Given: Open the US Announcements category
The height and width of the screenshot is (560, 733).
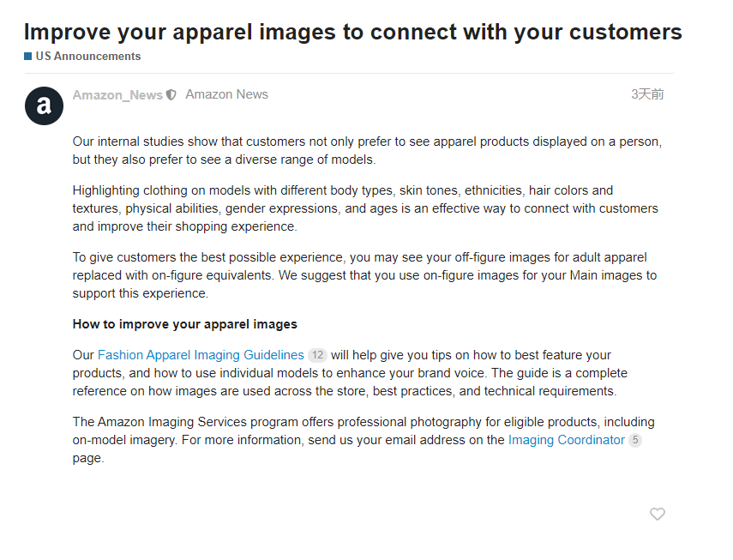Looking at the screenshot, I should tap(87, 57).
